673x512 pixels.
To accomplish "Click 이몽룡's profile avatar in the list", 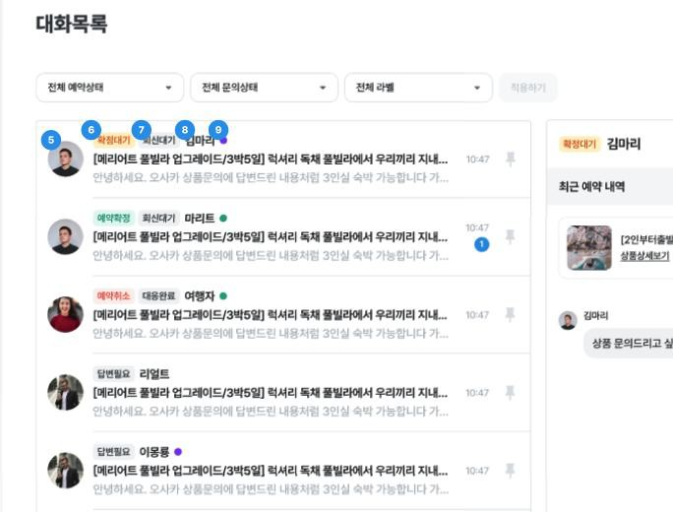I will [x=65, y=470].
